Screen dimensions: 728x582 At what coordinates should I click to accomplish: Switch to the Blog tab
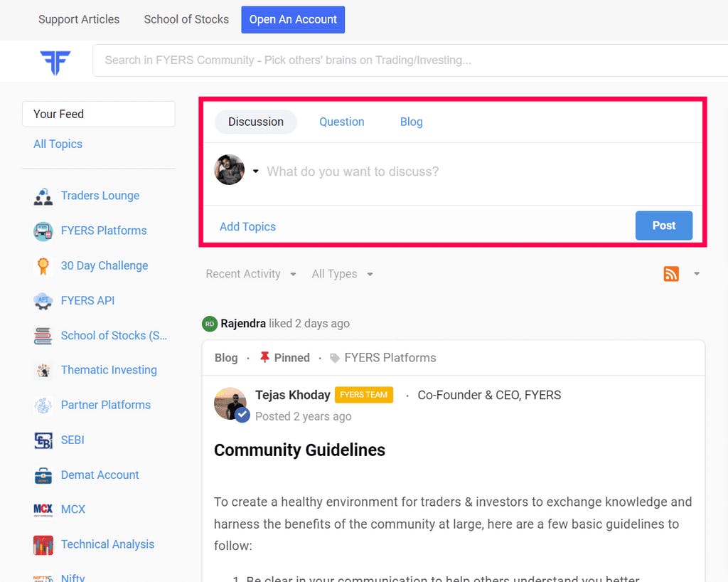tap(412, 122)
